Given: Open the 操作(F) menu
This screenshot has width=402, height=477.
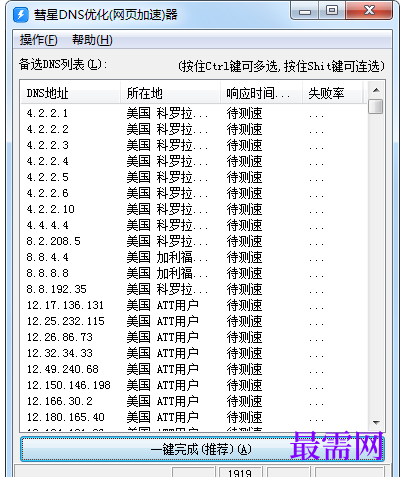Looking at the screenshot, I should point(38,40).
